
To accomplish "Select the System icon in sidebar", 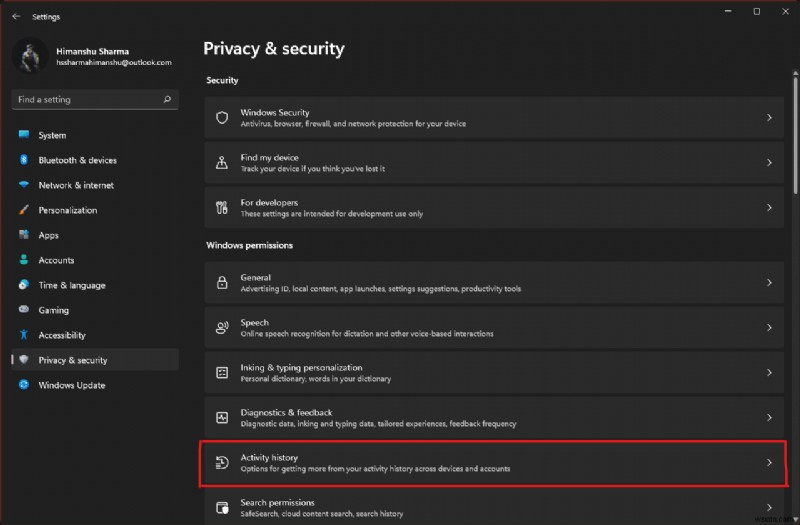I will pos(24,135).
